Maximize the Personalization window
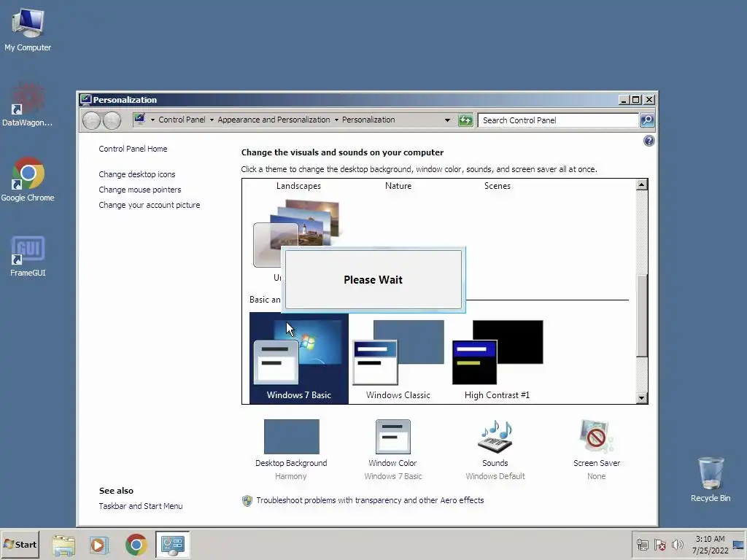The width and height of the screenshot is (747, 560). (636, 99)
